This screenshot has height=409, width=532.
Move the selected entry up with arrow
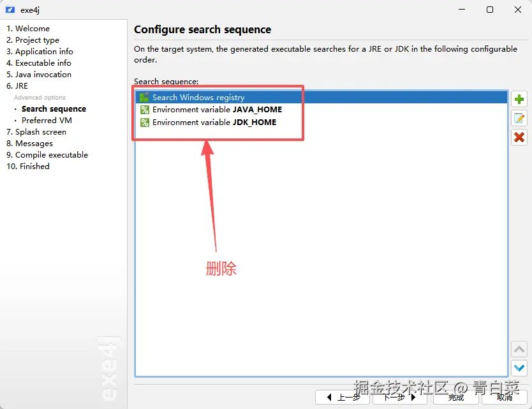[x=519, y=349]
